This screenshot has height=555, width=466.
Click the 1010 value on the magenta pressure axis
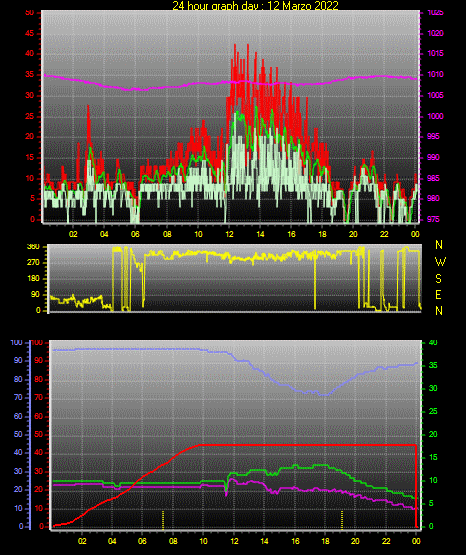(x=435, y=74)
